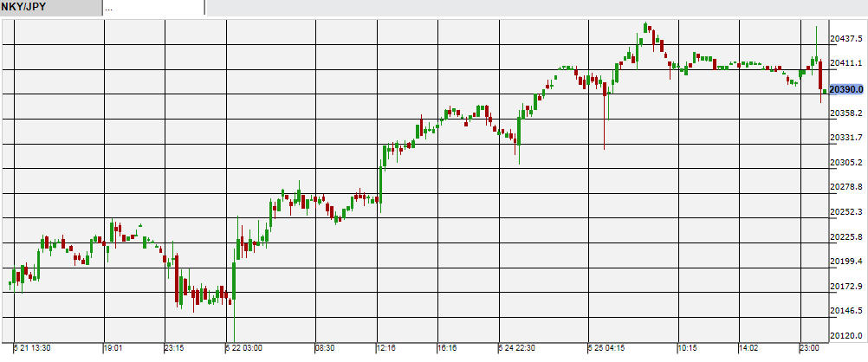This screenshot has width=868, height=362.
Task: Click the 20305.2 label on price scale
Action: pos(846,163)
